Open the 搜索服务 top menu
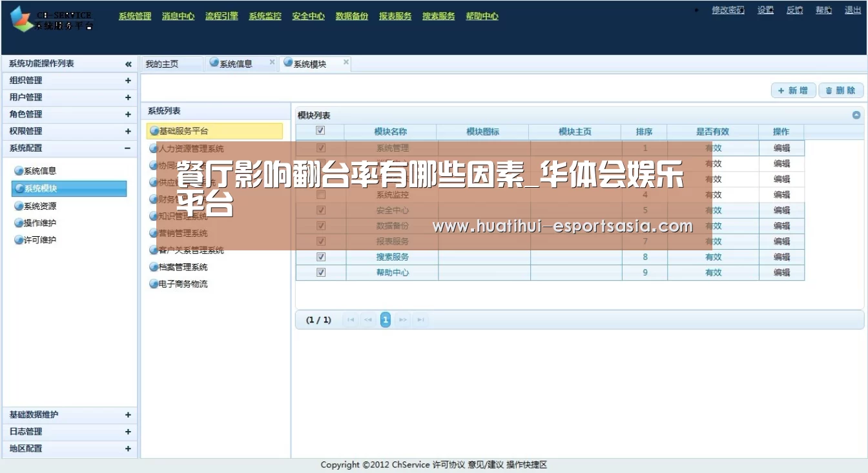868x473 pixels. point(439,16)
